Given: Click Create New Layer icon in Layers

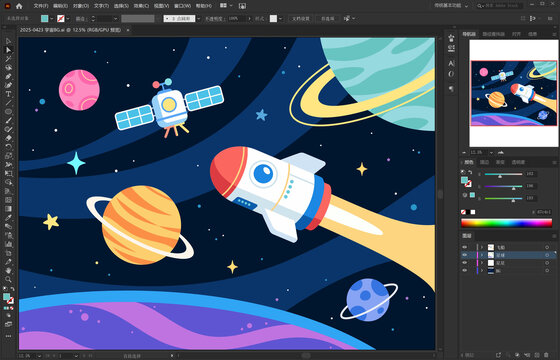Looking at the screenshot, I should [536, 355].
